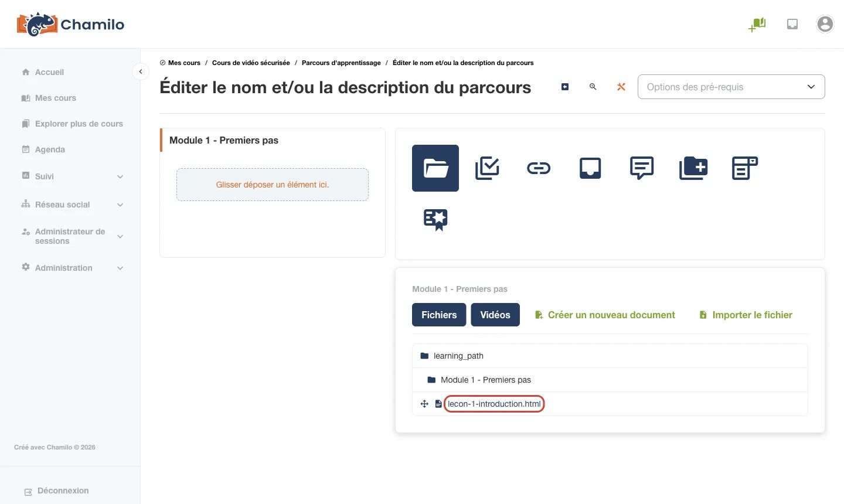This screenshot has height=504, width=844.
Task: Click Module 1 - Premiers pas folder row
Action: [610, 380]
